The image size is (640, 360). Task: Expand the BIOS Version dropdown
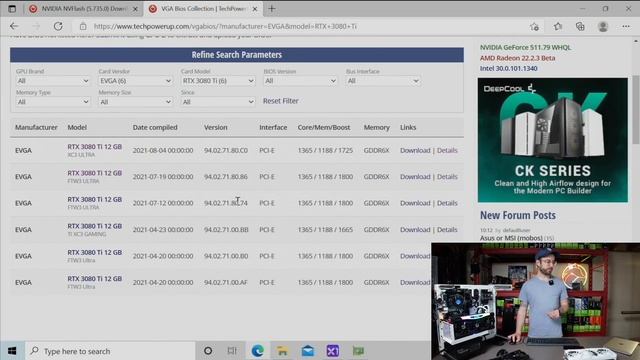click(300, 81)
